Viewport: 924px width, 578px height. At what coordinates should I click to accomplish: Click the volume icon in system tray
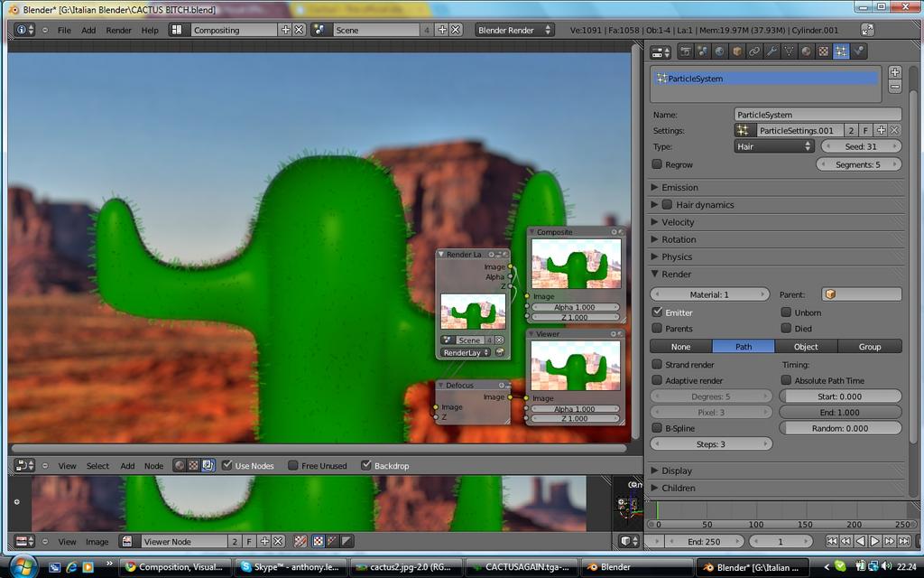[885, 567]
